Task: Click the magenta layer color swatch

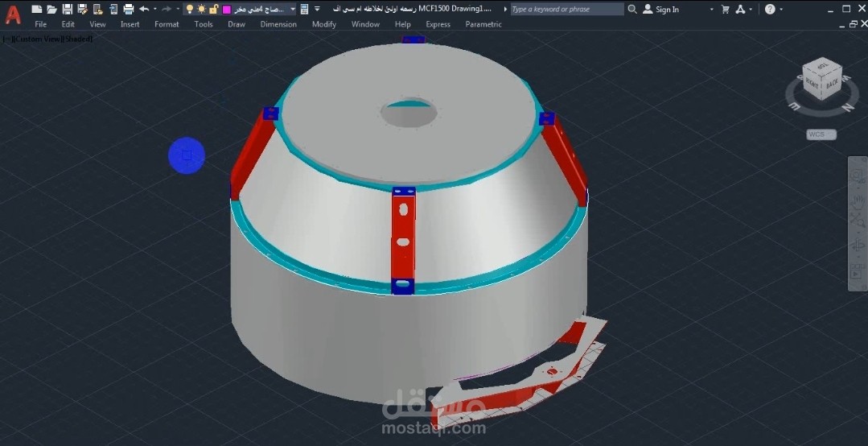Action: [x=226, y=10]
